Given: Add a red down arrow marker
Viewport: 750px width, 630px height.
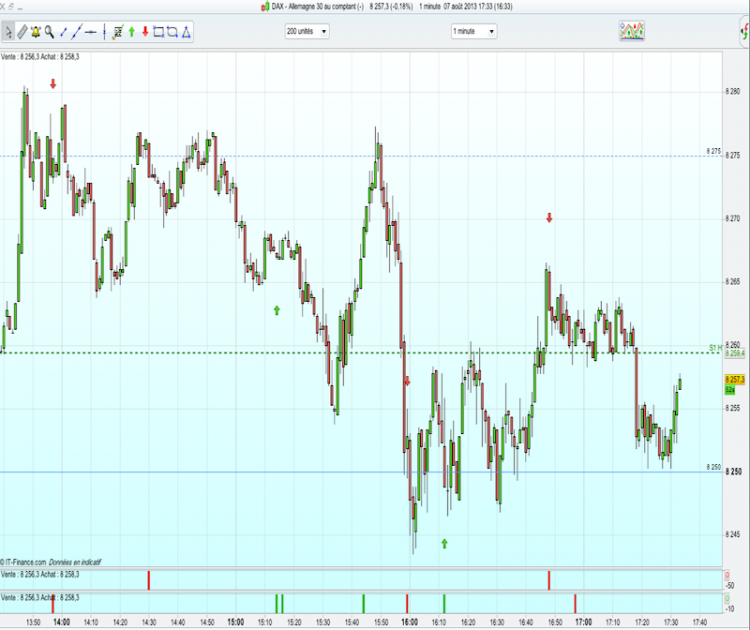Looking at the screenshot, I should coord(145,32).
